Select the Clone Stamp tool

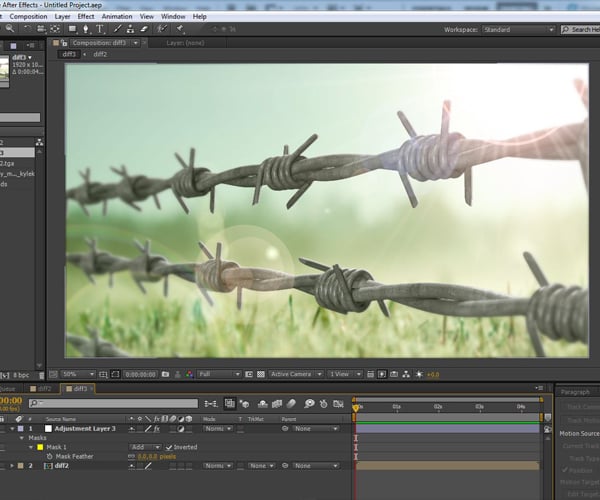click(130, 29)
